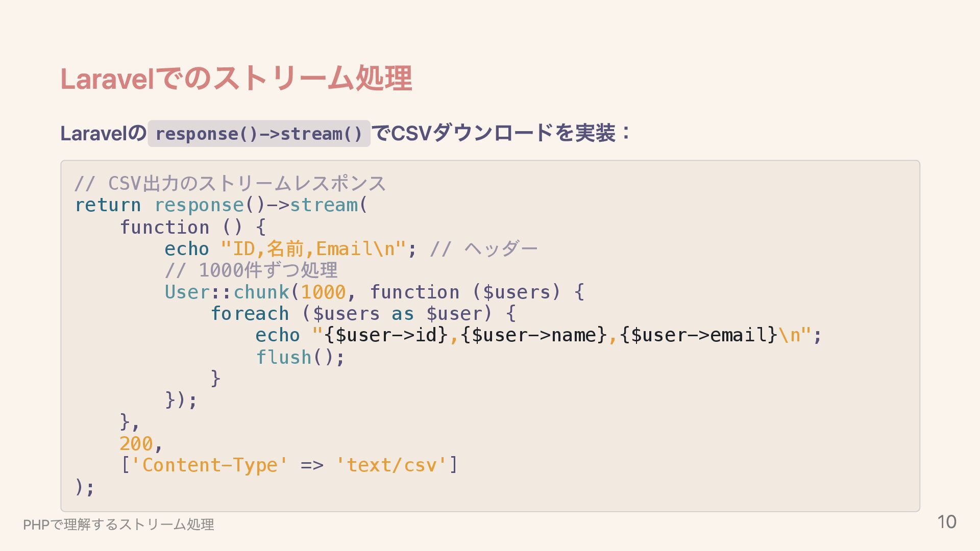
Task: Click the inline code "response()->stream()" in the subtitle
Action: point(259,134)
